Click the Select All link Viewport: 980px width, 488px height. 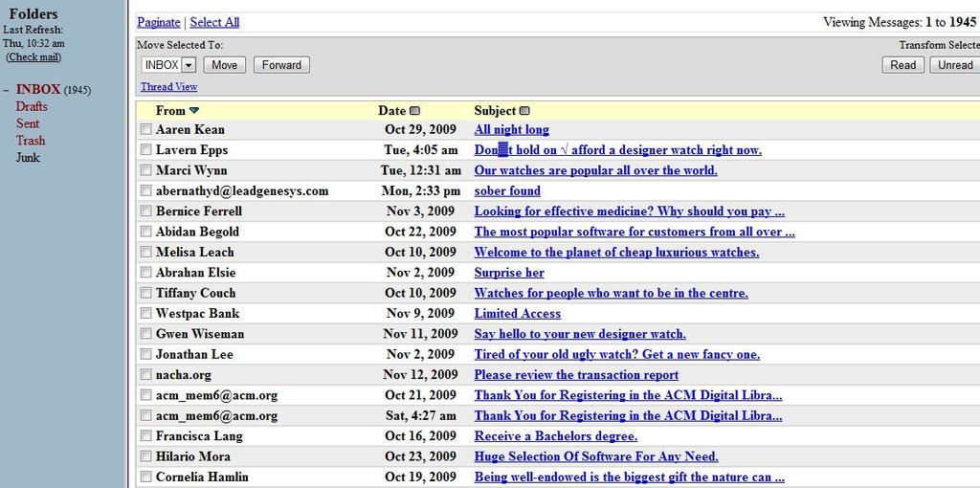(x=214, y=23)
